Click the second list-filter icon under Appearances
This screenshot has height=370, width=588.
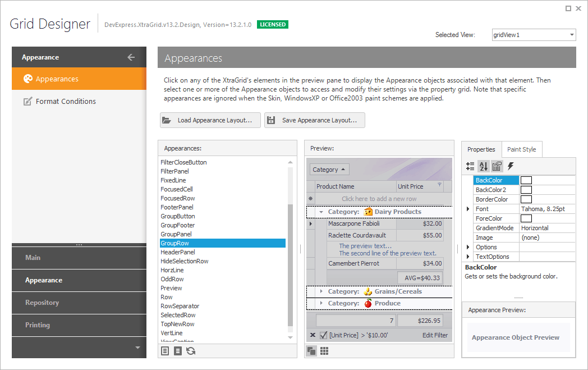coord(178,351)
